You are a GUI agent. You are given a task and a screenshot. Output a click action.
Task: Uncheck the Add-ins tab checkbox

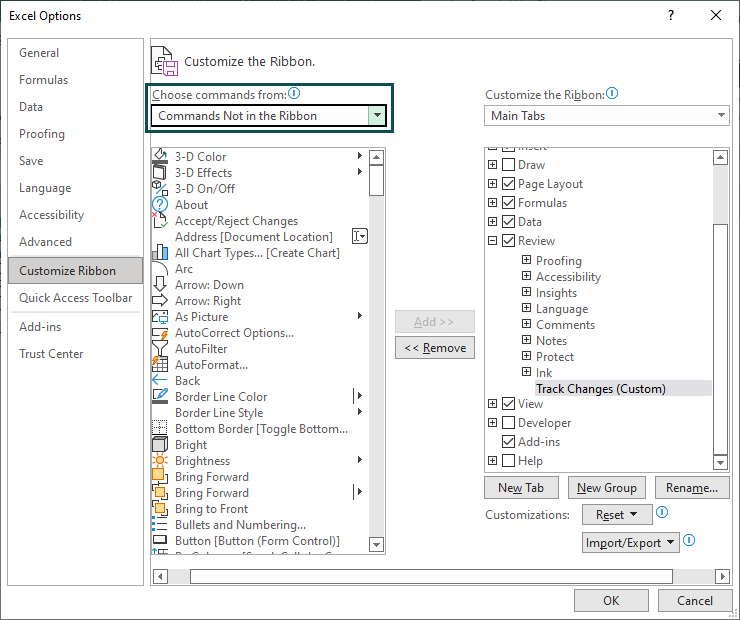click(508, 441)
